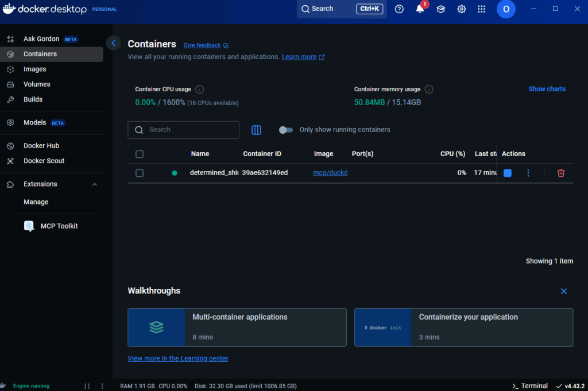Image resolution: width=588 pixels, height=391 pixels.
Task: Open the container's three-dot more actions menu
Action: tap(528, 173)
